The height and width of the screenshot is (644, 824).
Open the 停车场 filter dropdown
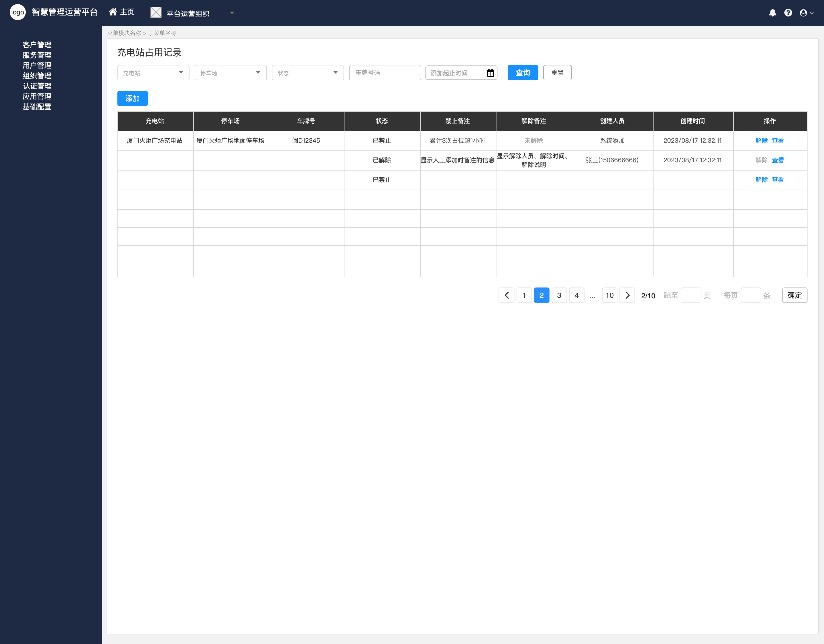(230, 73)
